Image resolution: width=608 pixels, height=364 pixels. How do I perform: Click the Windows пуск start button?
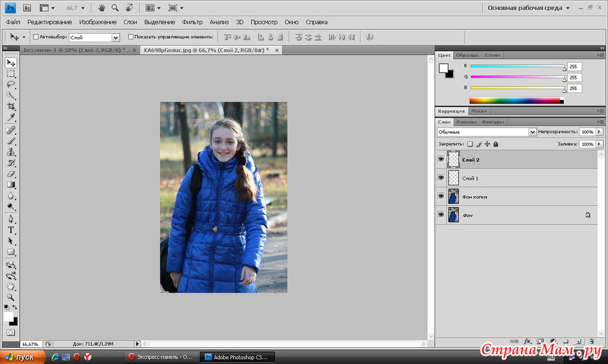[22, 357]
